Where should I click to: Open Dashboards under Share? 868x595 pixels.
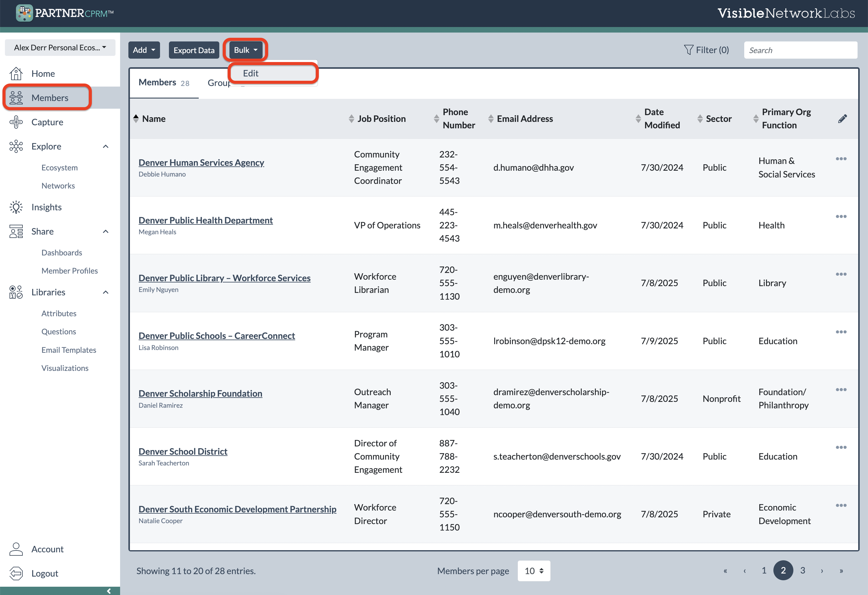[62, 253]
